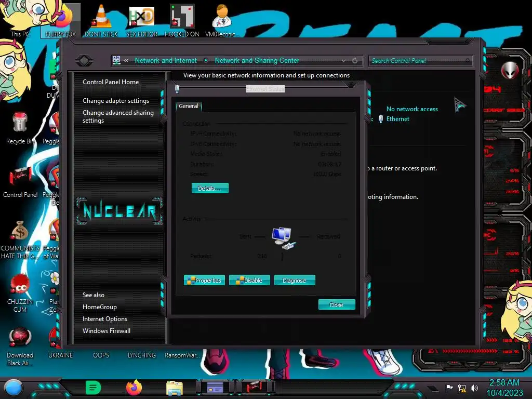Select the UKRAINE desktop item

60,355
